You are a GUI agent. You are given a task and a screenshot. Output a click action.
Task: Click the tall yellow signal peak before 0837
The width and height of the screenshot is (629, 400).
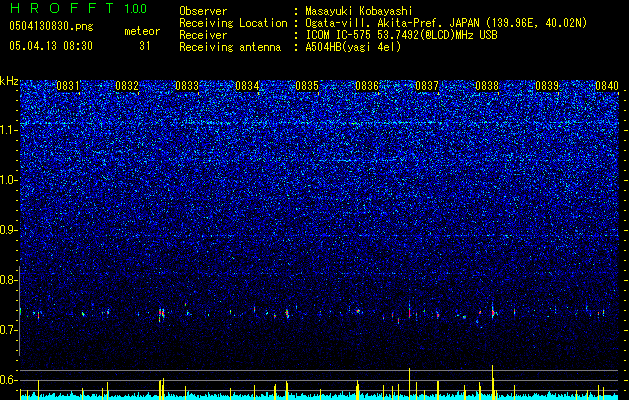pyautogui.click(x=409, y=383)
